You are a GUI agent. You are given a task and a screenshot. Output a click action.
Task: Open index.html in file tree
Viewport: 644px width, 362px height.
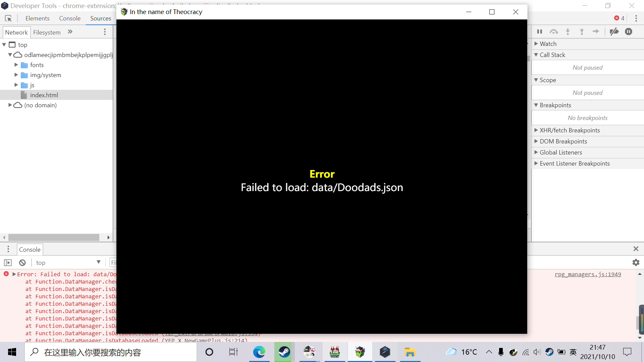(44, 95)
